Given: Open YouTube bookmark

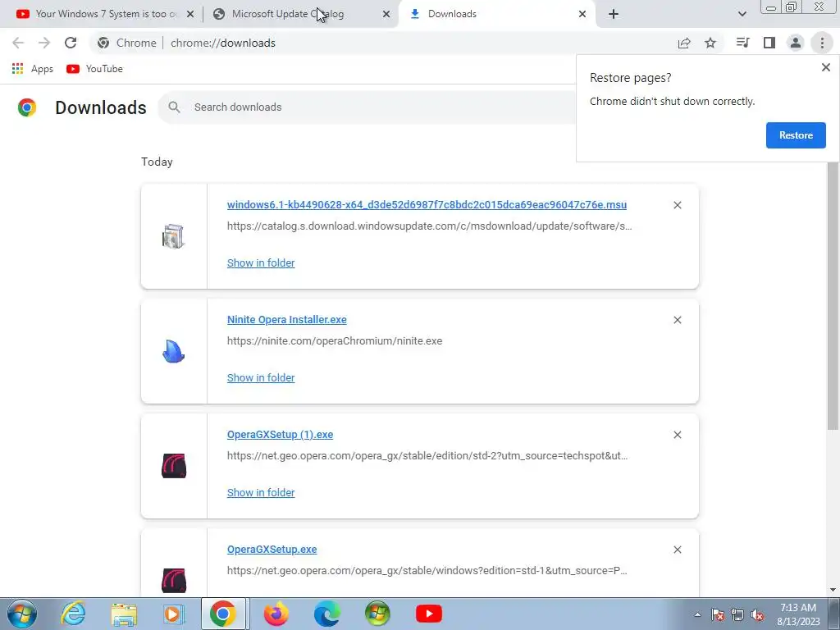Looking at the screenshot, I should tap(95, 69).
